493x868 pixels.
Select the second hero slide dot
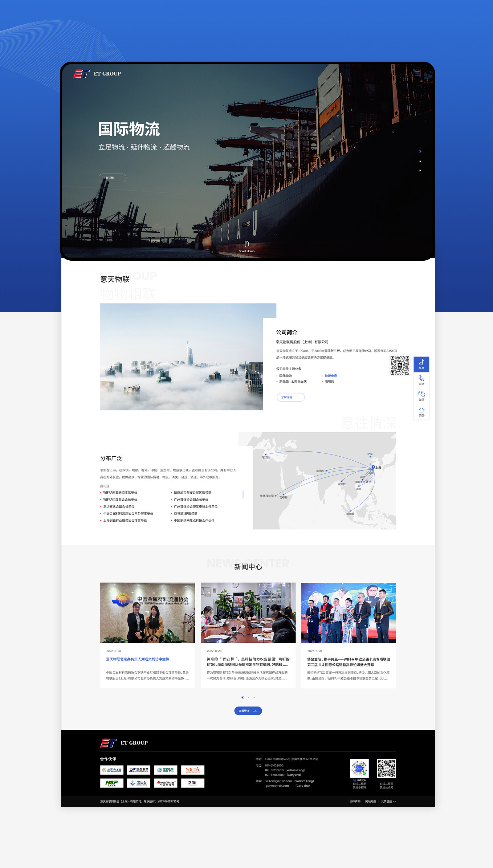click(x=420, y=161)
